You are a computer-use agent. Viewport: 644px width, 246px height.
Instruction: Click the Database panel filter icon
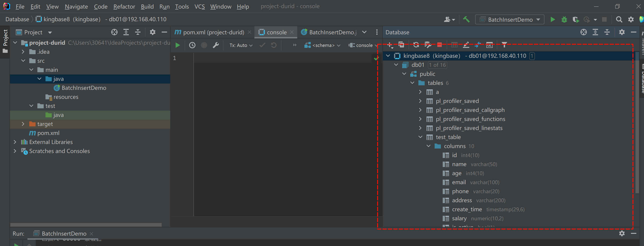pos(504,45)
